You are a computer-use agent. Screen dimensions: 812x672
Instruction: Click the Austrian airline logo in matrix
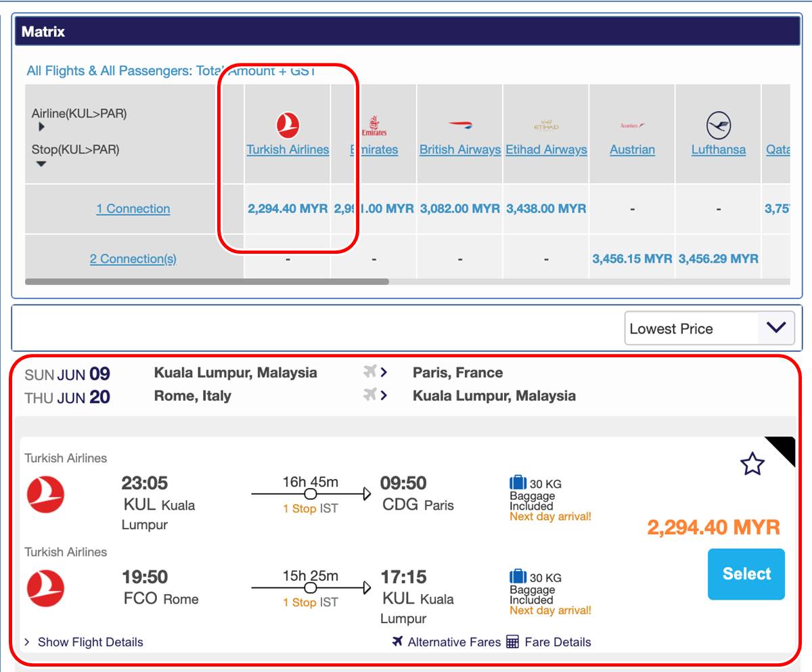click(632, 125)
